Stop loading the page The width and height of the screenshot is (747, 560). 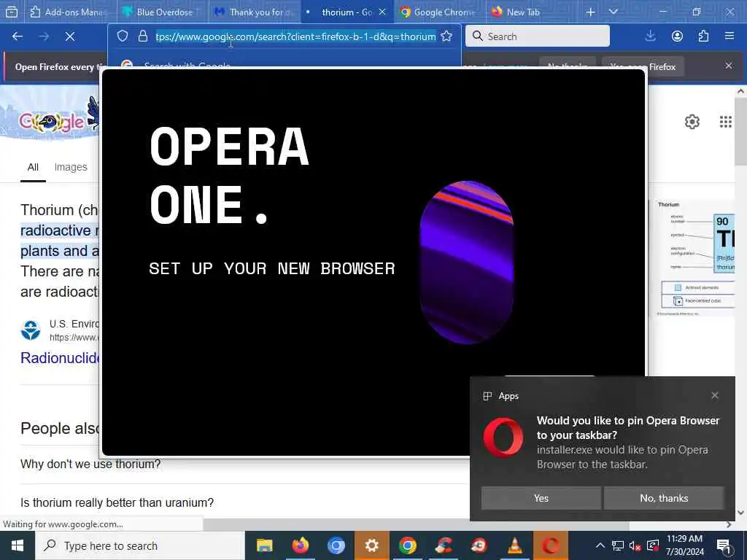pos(70,36)
